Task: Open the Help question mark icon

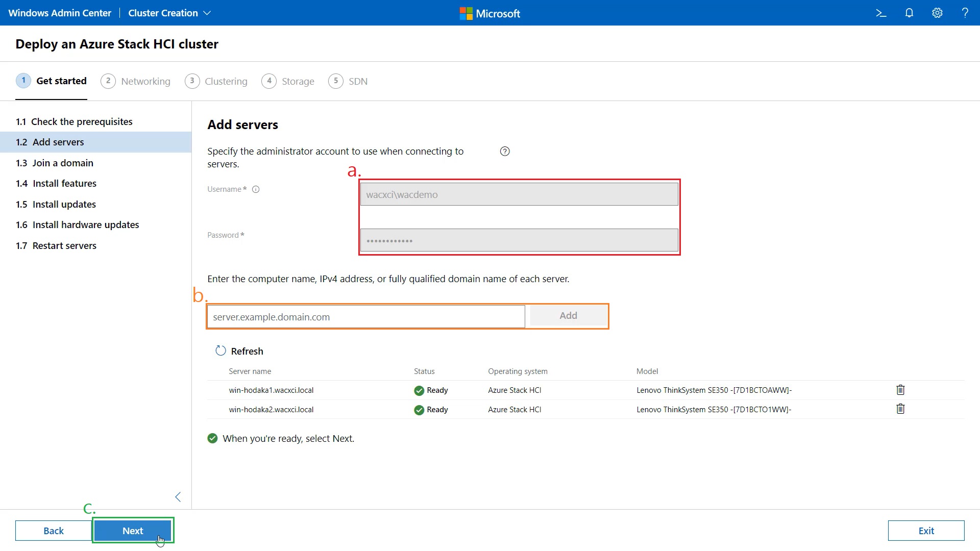Action: [x=965, y=13]
